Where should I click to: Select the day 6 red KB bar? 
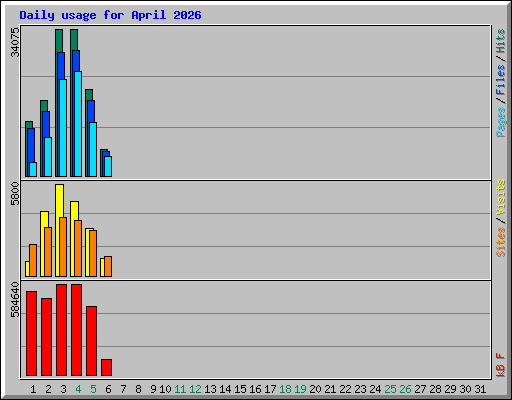pyautogui.click(x=106, y=368)
